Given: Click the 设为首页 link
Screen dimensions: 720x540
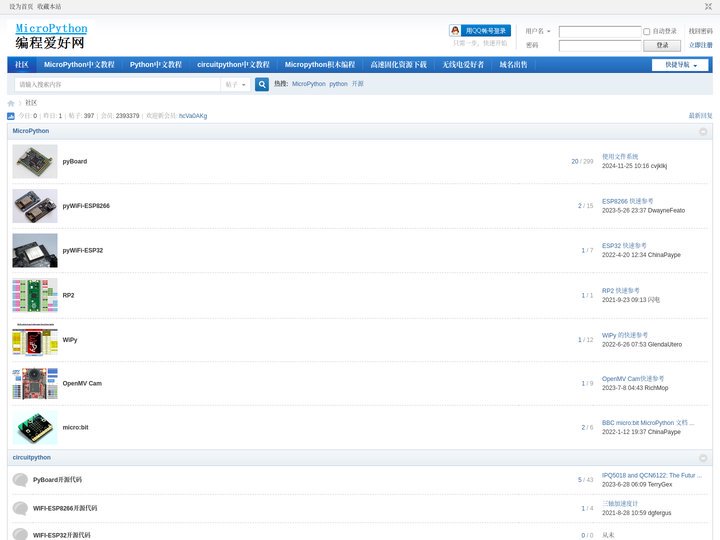Looking at the screenshot, I should (x=21, y=7).
